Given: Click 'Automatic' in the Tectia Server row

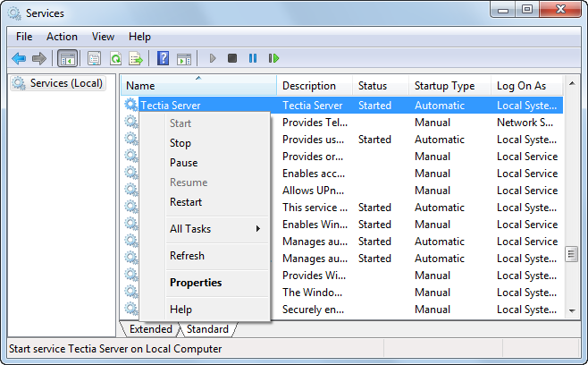Looking at the screenshot, I should point(440,106).
